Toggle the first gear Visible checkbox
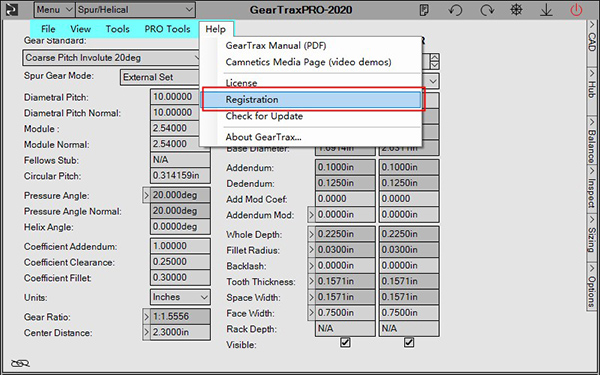The height and width of the screenshot is (375, 600). pos(345,342)
